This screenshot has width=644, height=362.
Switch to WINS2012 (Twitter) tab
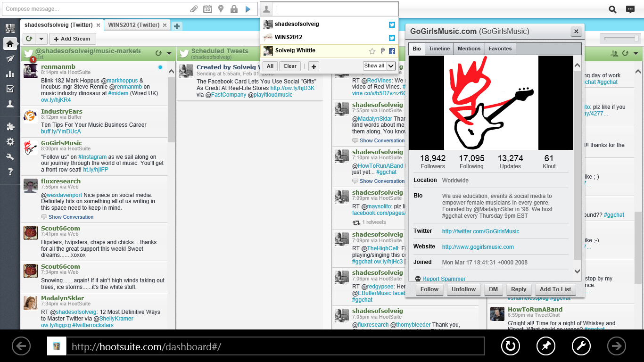tap(133, 25)
